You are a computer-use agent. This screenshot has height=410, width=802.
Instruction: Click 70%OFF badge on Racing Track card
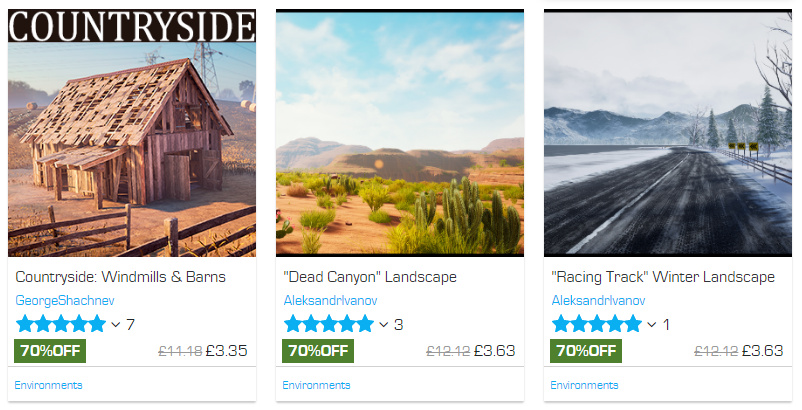[586, 351]
